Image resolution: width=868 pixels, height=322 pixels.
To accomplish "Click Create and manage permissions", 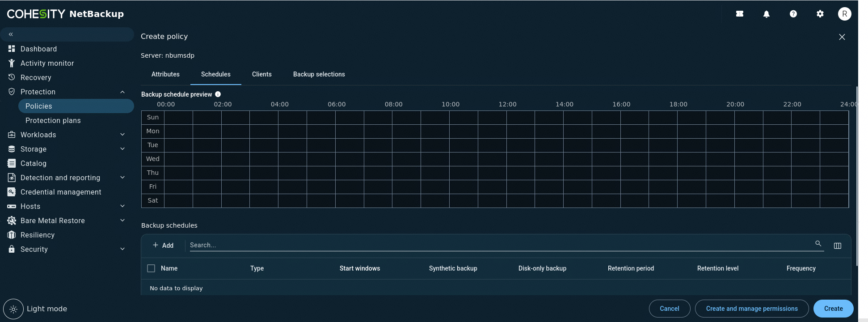I will [x=752, y=309].
